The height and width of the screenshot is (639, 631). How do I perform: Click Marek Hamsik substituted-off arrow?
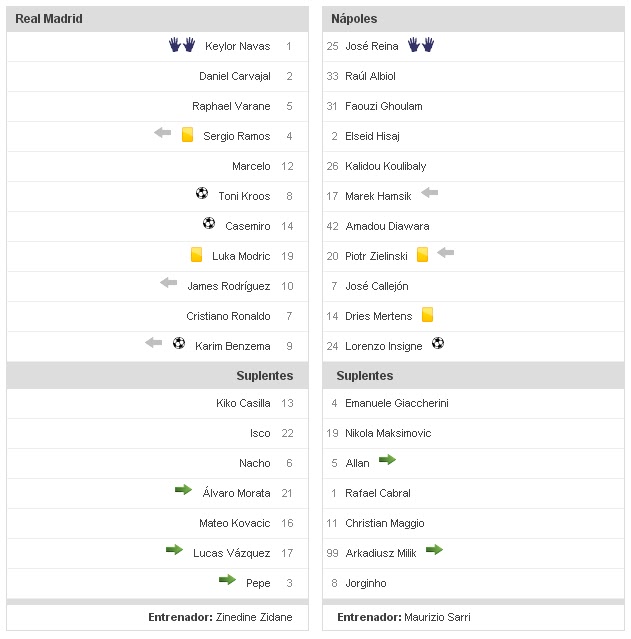pyautogui.click(x=430, y=193)
